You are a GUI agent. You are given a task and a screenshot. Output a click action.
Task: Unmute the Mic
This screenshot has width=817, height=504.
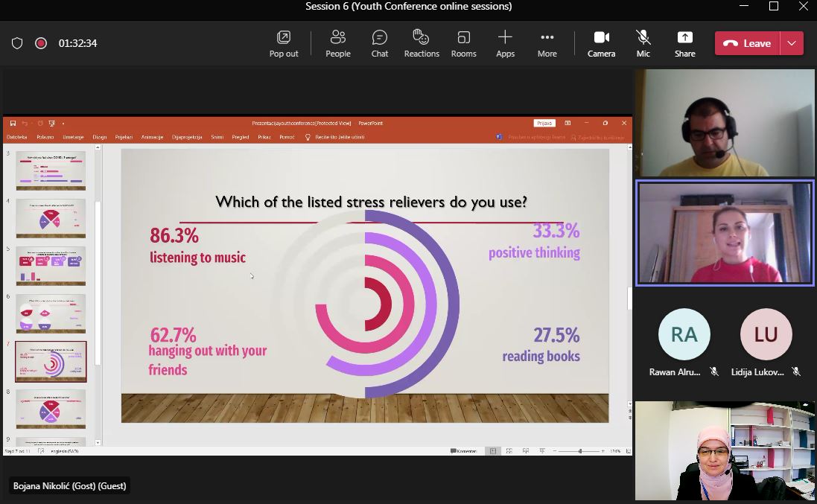(643, 43)
